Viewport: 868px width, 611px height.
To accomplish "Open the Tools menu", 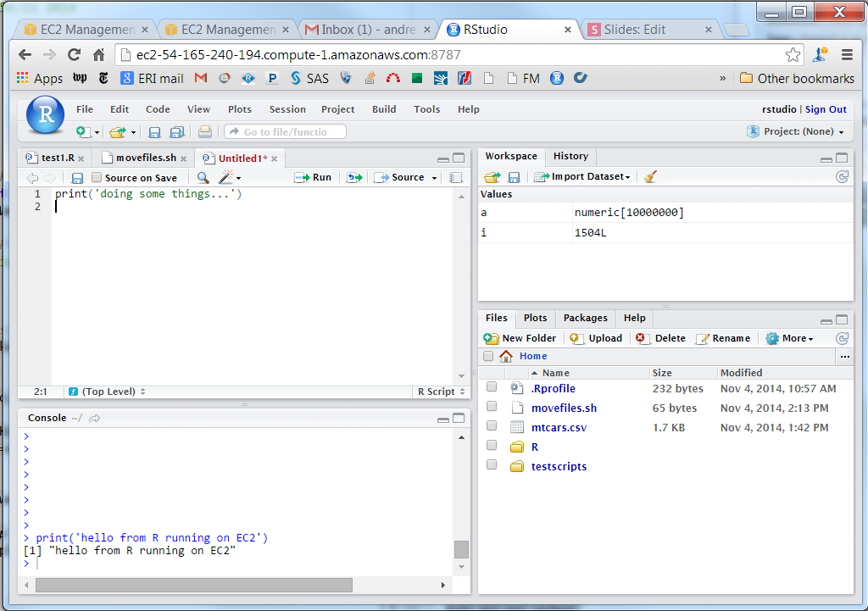I will [x=427, y=109].
